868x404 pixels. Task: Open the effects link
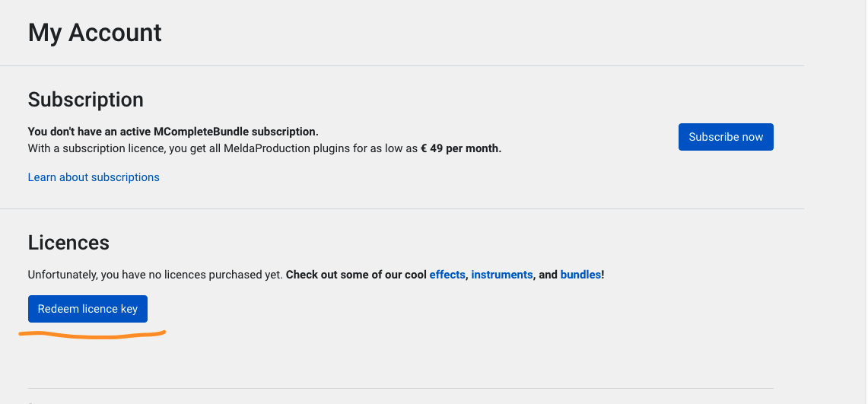(447, 275)
